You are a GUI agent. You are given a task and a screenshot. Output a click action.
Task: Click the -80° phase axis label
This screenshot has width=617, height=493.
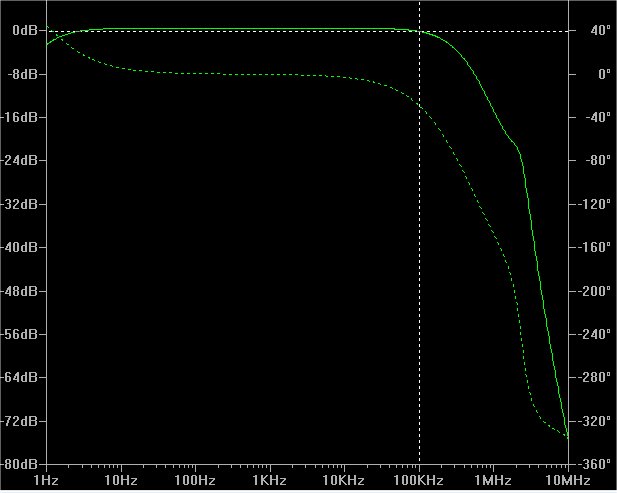click(x=598, y=161)
